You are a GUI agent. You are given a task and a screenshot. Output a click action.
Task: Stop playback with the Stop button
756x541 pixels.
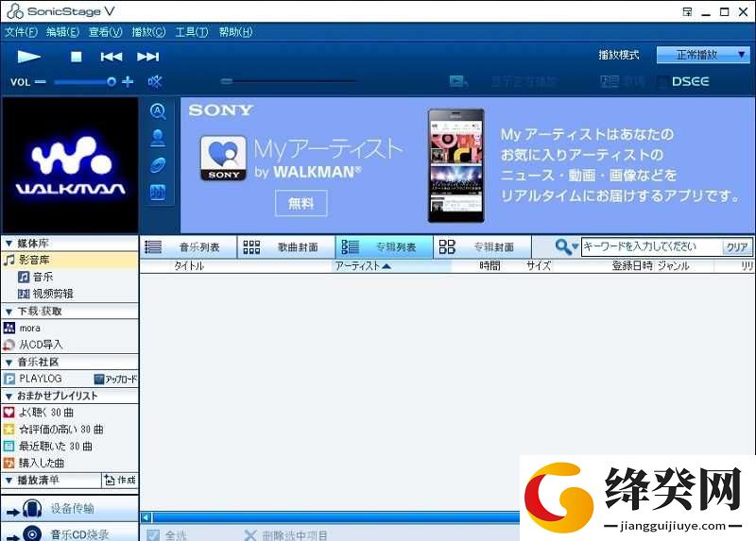(x=77, y=57)
